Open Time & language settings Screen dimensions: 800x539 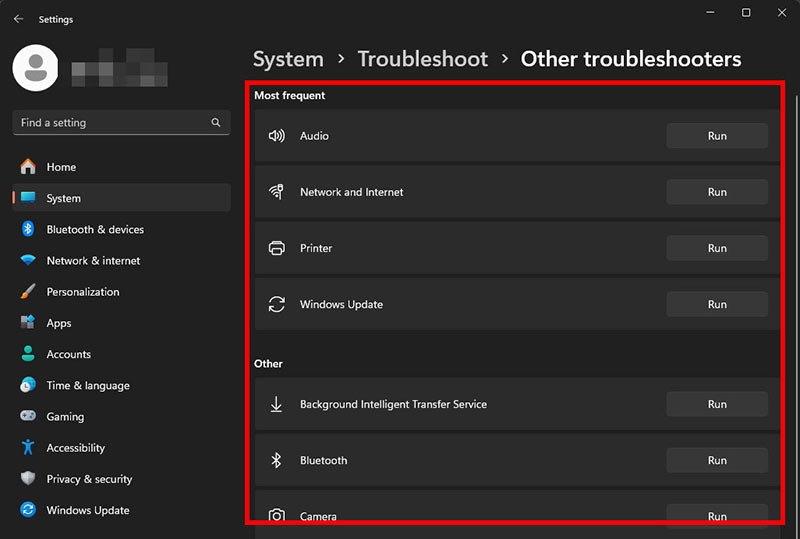(121, 385)
